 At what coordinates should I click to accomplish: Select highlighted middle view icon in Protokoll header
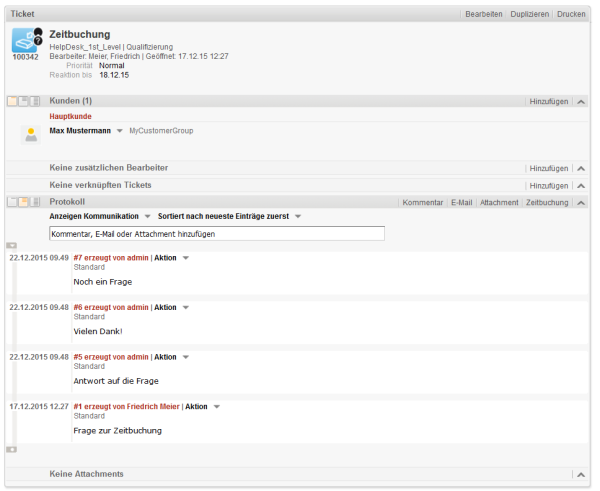23,202
